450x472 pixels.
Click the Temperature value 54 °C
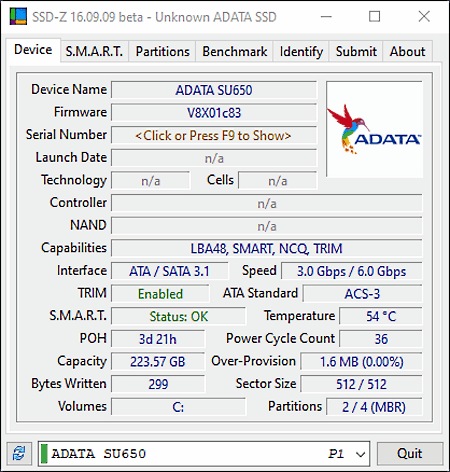tap(381, 316)
